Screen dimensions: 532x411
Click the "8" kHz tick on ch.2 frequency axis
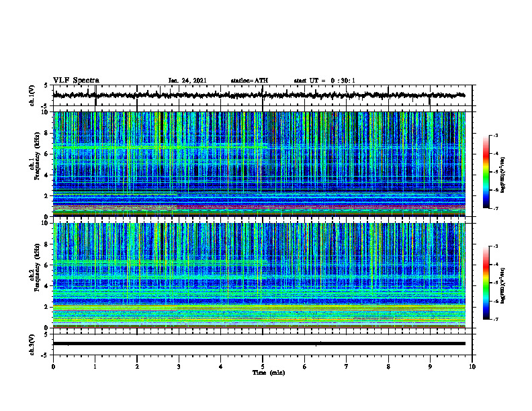click(48, 244)
